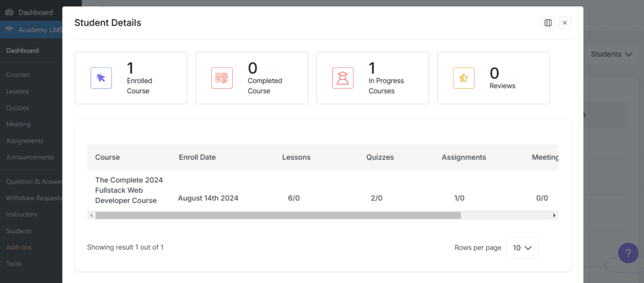This screenshot has width=644, height=283.
Task: Click the horizontal scrollbar thumb in table
Action: [x=278, y=215]
